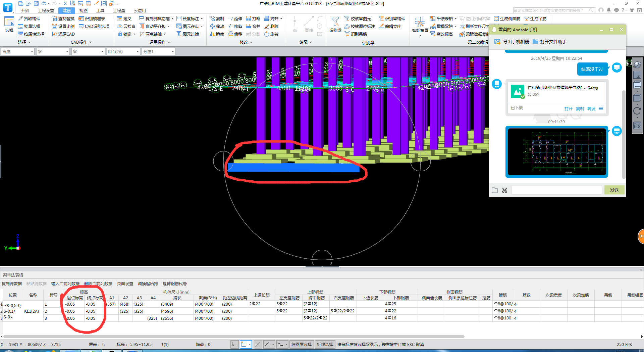Expand 复制到其它层 dropdown
The height and width of the screenshot is (352, 644).
click(x=172, y=19)
